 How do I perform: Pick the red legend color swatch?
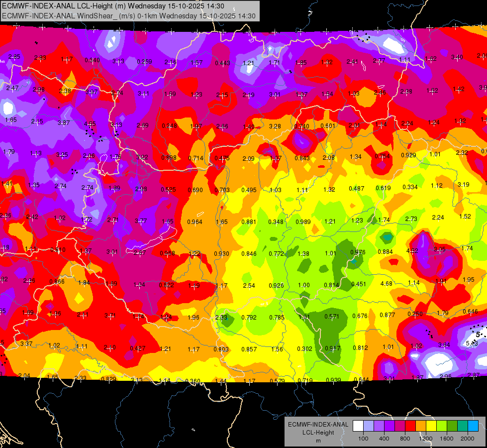(x=410, y=426)
